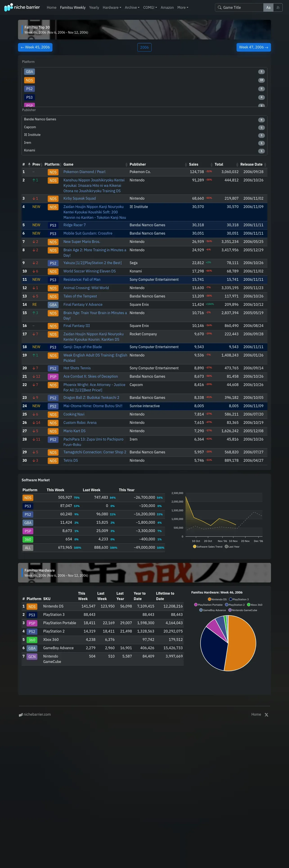The width and height of the screenshot is (289, 868).
Task: Toggle Software Sales Trend legend swatch
Action: (x=194, y=546)
